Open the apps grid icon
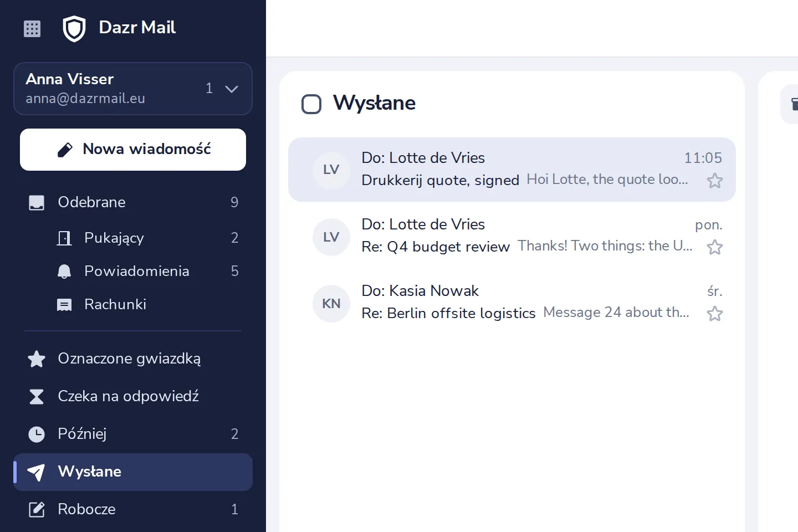 coord(32,29)
